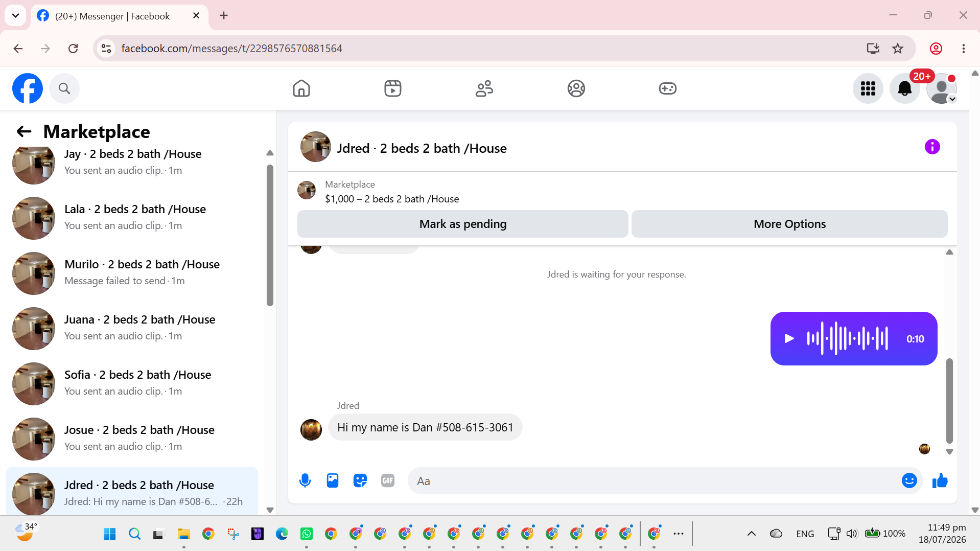Open More Options button

[x=789, y=224]
